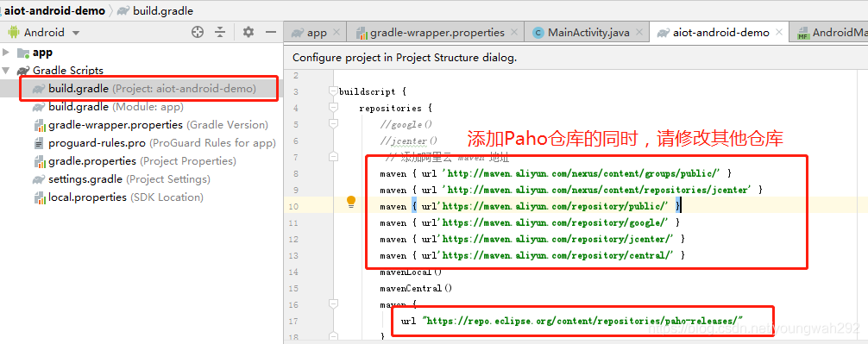868x344 pixels.
Task: Click the aliyun repository/central URL line
Action: pos(532,255)
